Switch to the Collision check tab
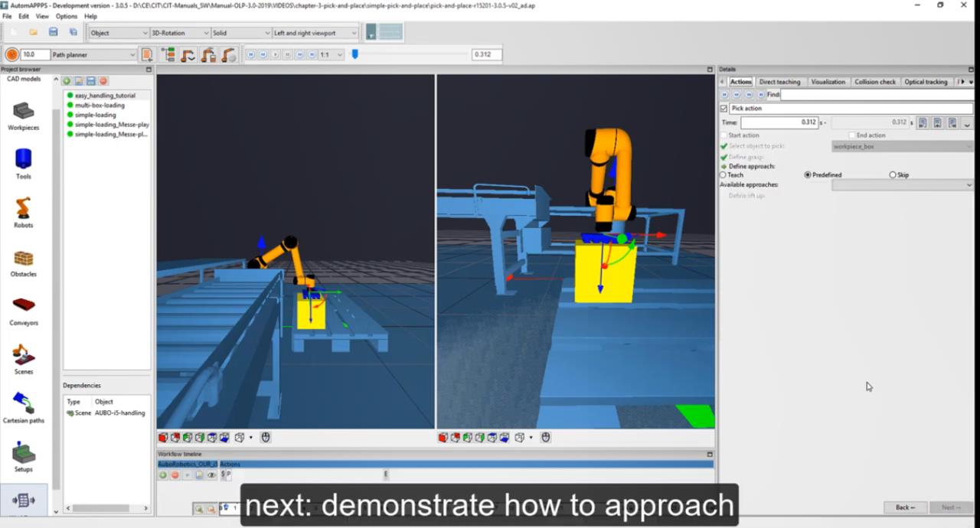The width and height of the screenshot is (980, 528). click(x=874, y=82)
